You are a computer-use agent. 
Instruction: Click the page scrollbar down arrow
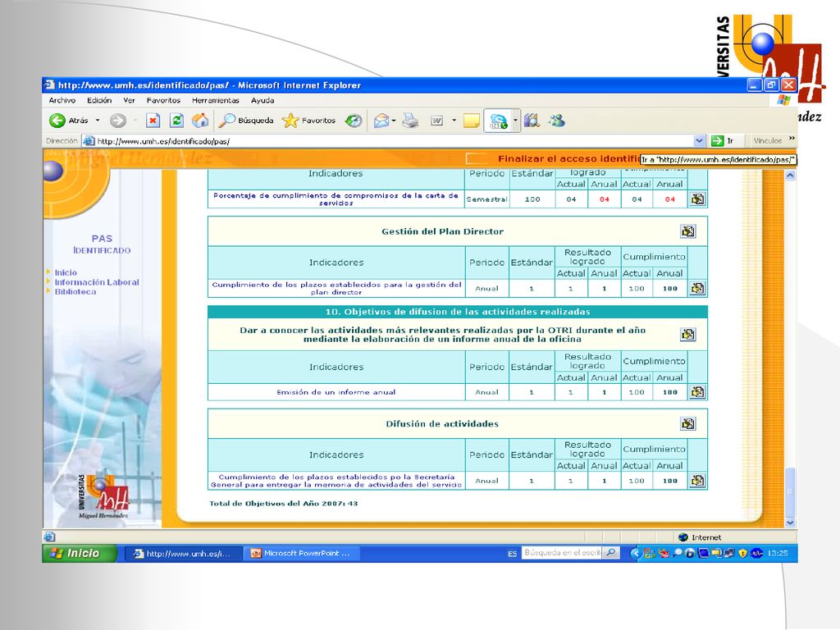790,523
